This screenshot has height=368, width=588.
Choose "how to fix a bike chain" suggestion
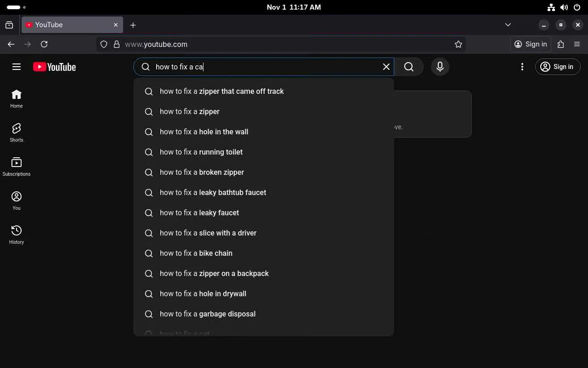click(196, 253)
